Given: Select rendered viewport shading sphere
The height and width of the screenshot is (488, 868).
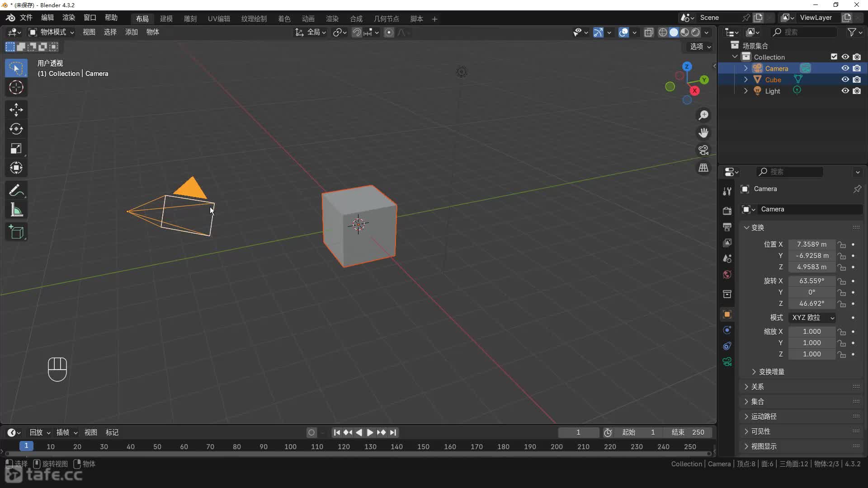Looking at the screenshot, I should point(696,32).
